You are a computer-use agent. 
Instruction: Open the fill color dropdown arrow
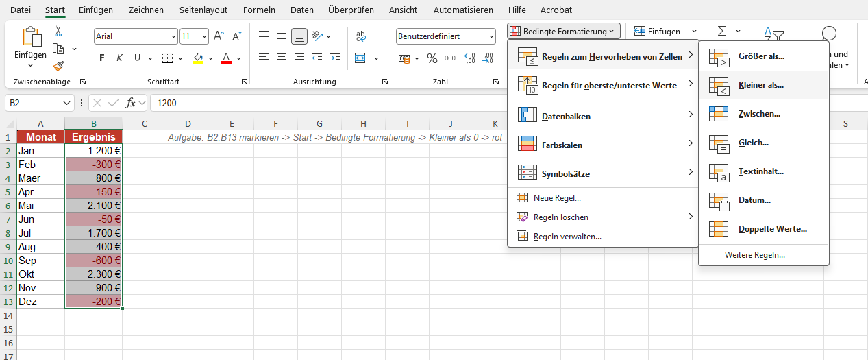point(210,58)
